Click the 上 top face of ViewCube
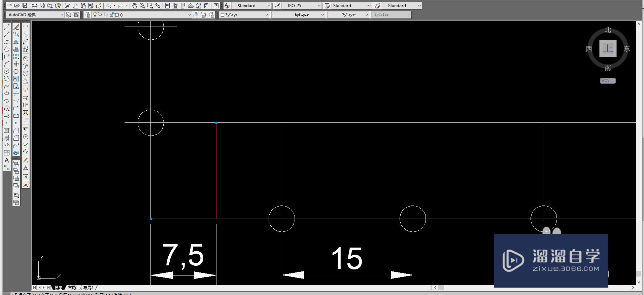 (x=608, y=48)
